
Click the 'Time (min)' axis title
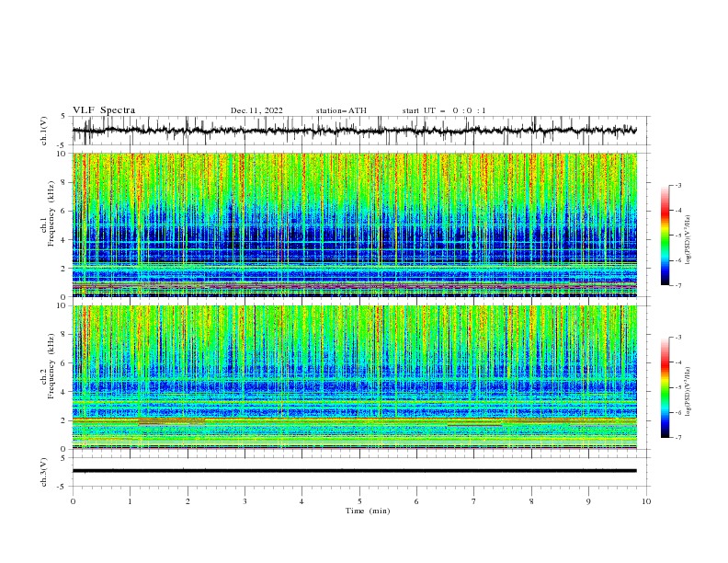click(368, 511)
